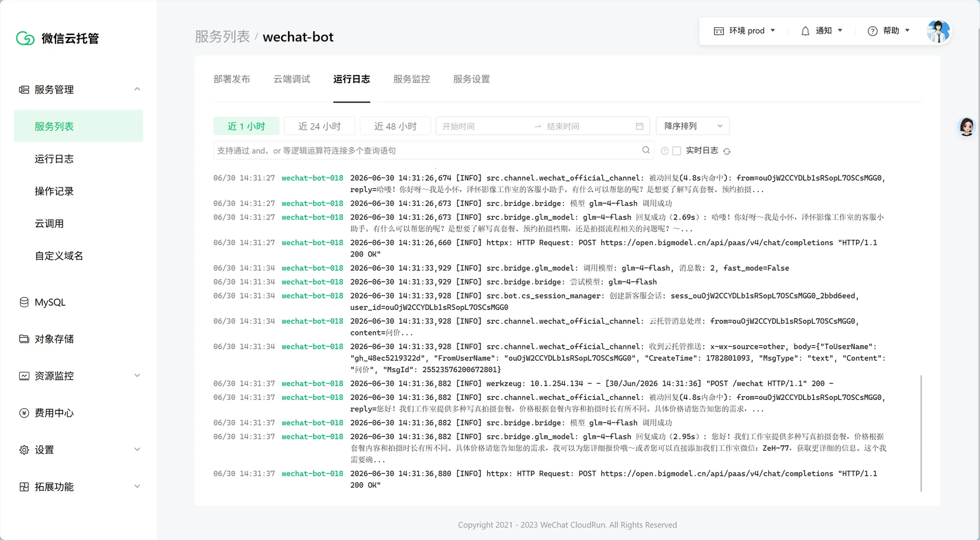Screen dimensions: 980x540
Task: Expand the 设置 section chevron
Action: (137, 450)
